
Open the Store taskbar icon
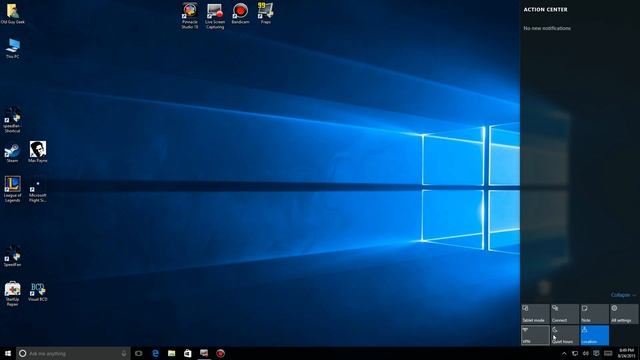pos(187,353)
